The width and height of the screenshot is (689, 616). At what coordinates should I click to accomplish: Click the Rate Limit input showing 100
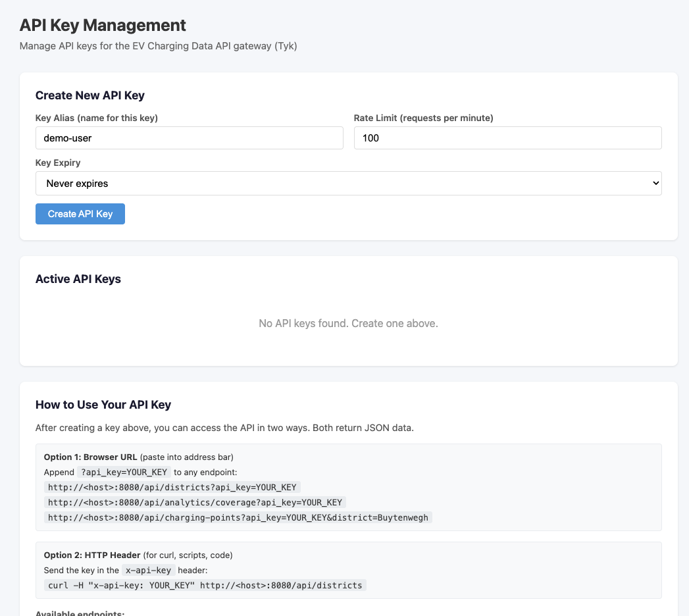tap(507, 138)
